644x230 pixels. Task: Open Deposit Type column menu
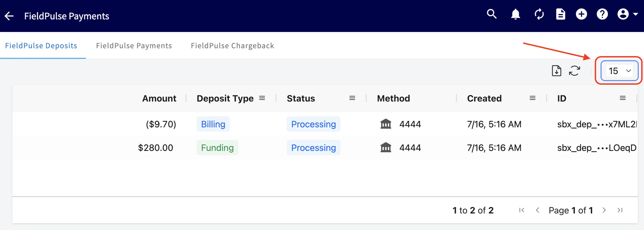point(262,98)
